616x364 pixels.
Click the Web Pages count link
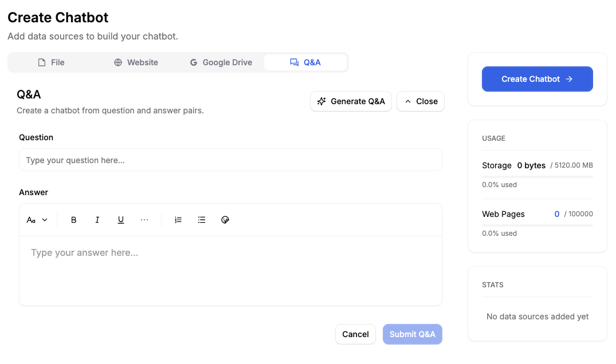pyautogui.click(x=556, y=213)
